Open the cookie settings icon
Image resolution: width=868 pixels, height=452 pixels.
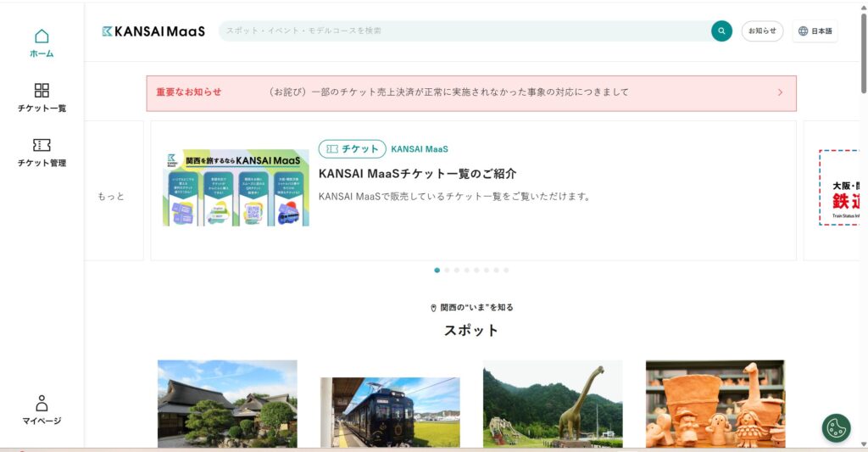point(836,428)
